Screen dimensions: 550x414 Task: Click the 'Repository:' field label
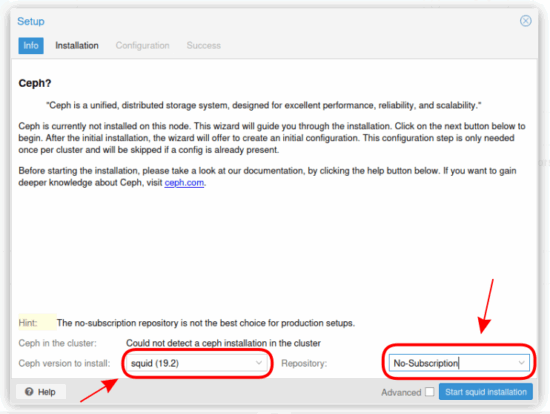click(304, 363)
